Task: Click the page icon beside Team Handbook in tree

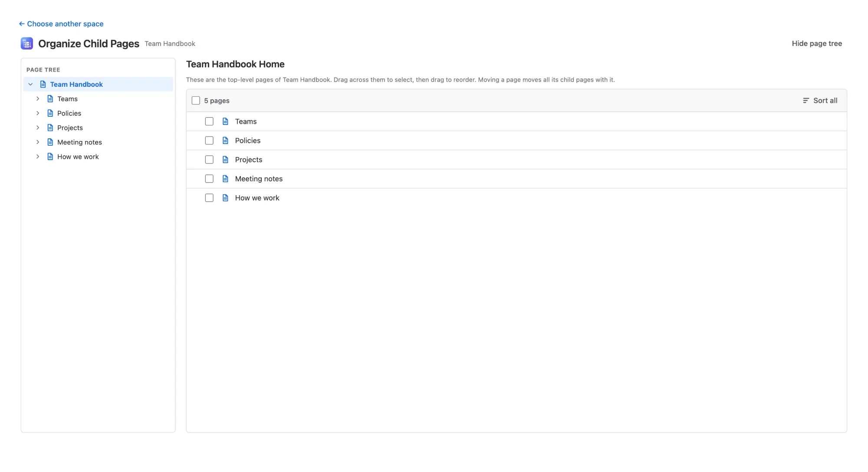Action: (x=43, y=84)
